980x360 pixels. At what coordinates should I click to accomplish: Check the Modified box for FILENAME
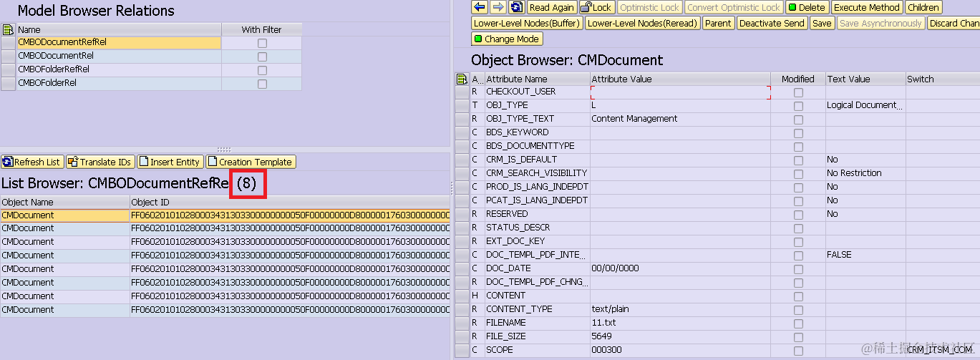click(798, 323)
